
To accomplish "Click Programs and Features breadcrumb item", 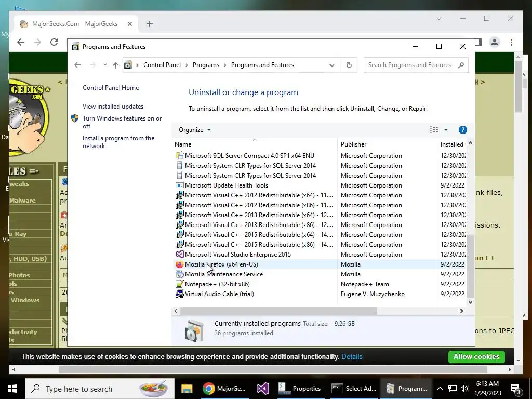I will (x=262, y=65).
